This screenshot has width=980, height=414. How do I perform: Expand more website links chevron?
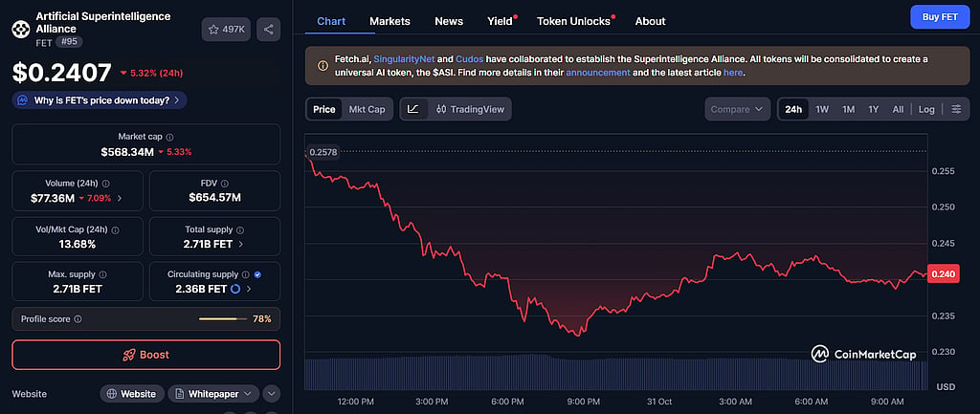(x=271, y=394)
